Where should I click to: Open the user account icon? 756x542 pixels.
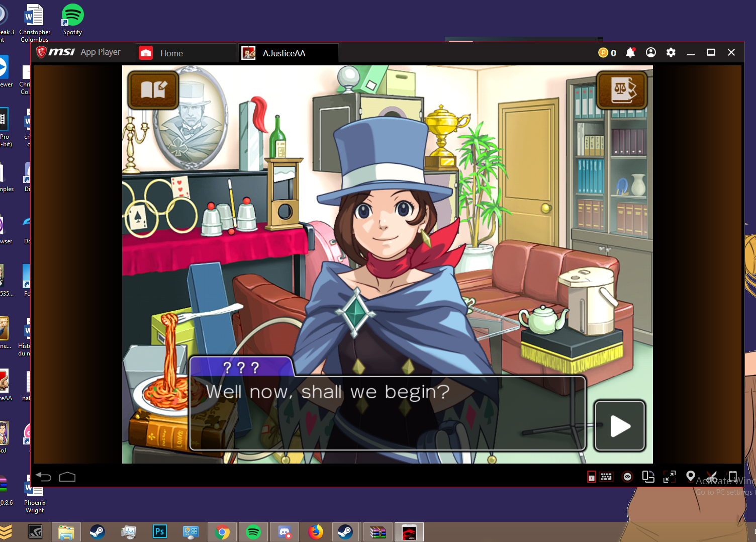pos(651,53)
